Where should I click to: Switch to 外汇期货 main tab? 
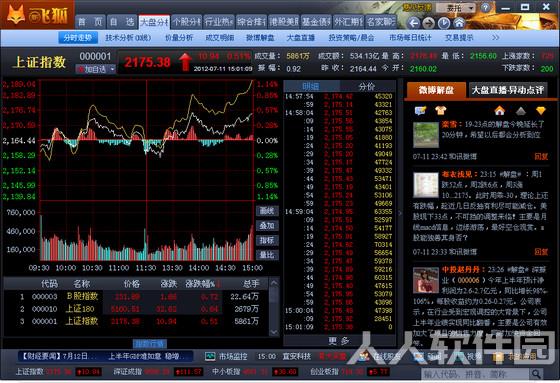tap(348, 22)
